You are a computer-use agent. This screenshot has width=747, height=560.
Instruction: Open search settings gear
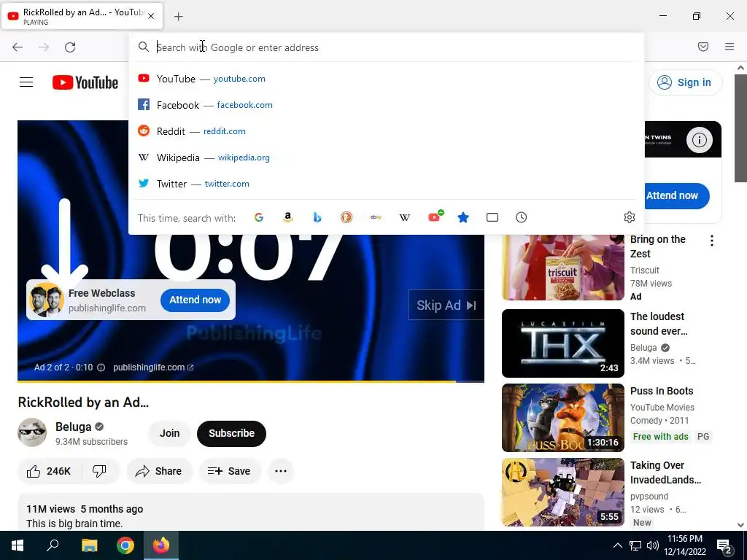point(630,217)
